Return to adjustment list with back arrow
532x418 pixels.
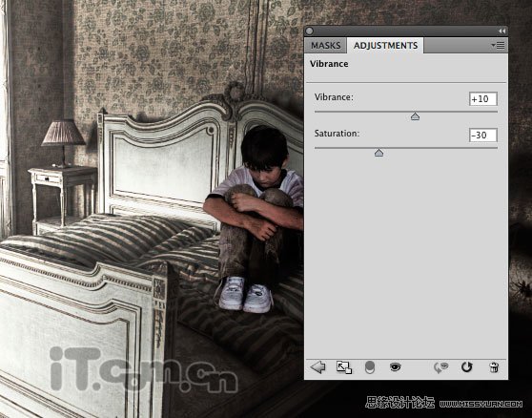click(317, 367)
